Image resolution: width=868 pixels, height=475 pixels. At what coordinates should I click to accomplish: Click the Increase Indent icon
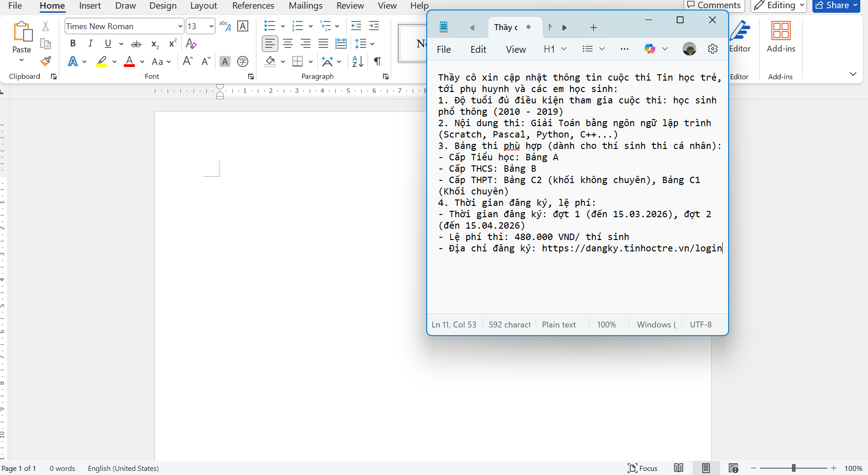click(x=374, y=26)
